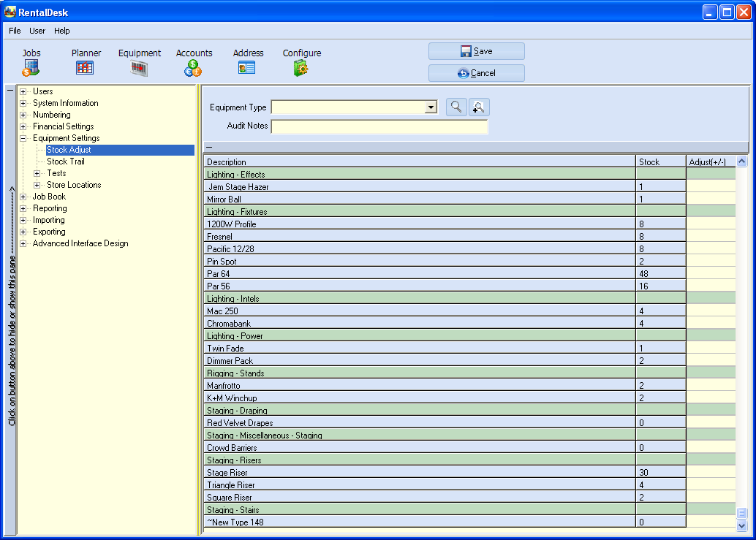Collapse the left navigation pane toggle
Image resolution: width=756 pixels, height=540 pixels.
point(10,91)
